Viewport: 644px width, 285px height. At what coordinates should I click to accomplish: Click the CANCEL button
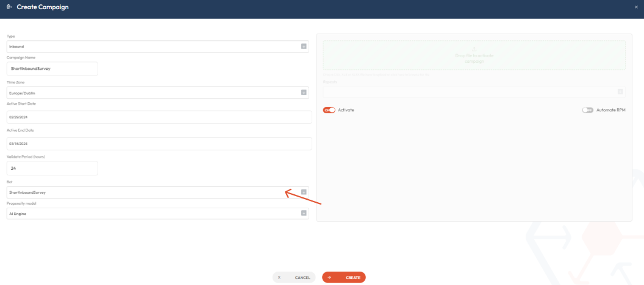294,278
